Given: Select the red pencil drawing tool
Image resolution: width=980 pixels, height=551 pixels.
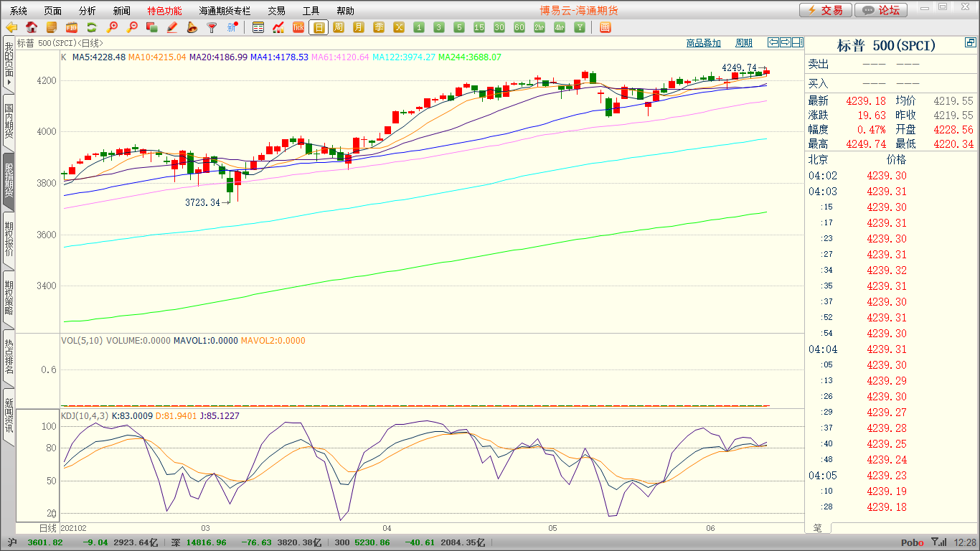Looking at the screenshot, I should click(x=172, y=28).
